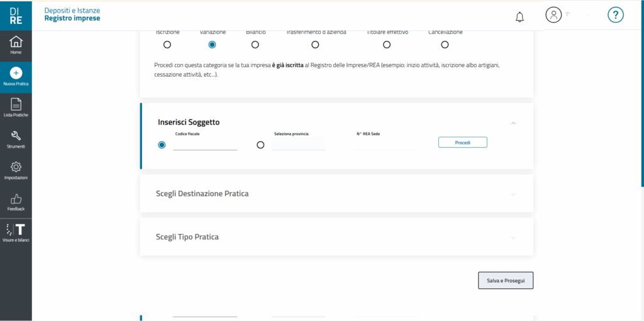Viewport: 644px width, 321px height.
Task: Click the user profile avatar icon
Action: click(x=553, y=15)
